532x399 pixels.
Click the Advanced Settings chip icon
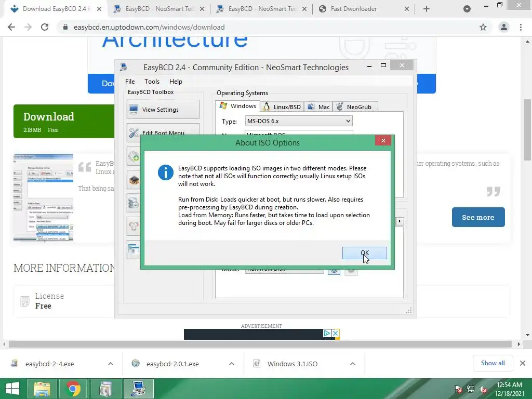pos(134,180)
